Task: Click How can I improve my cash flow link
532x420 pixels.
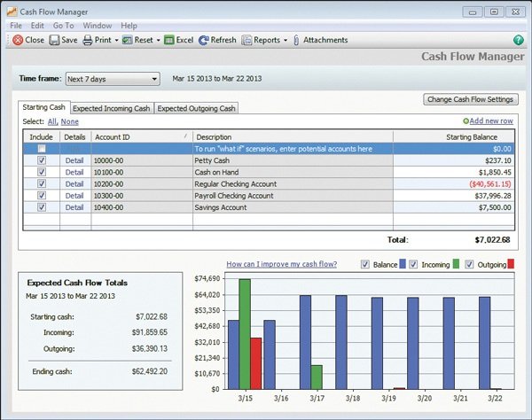Action: click(282, 264)
